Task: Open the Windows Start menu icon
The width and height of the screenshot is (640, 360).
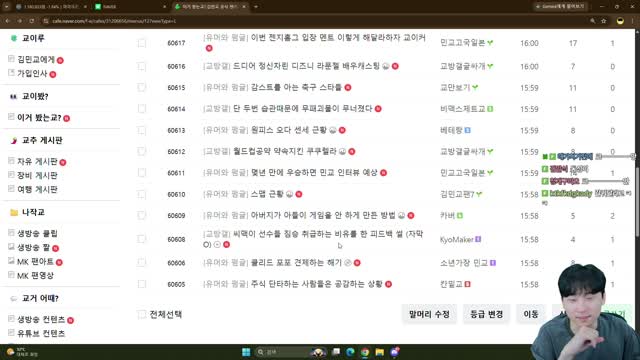Action: point(246,352)
